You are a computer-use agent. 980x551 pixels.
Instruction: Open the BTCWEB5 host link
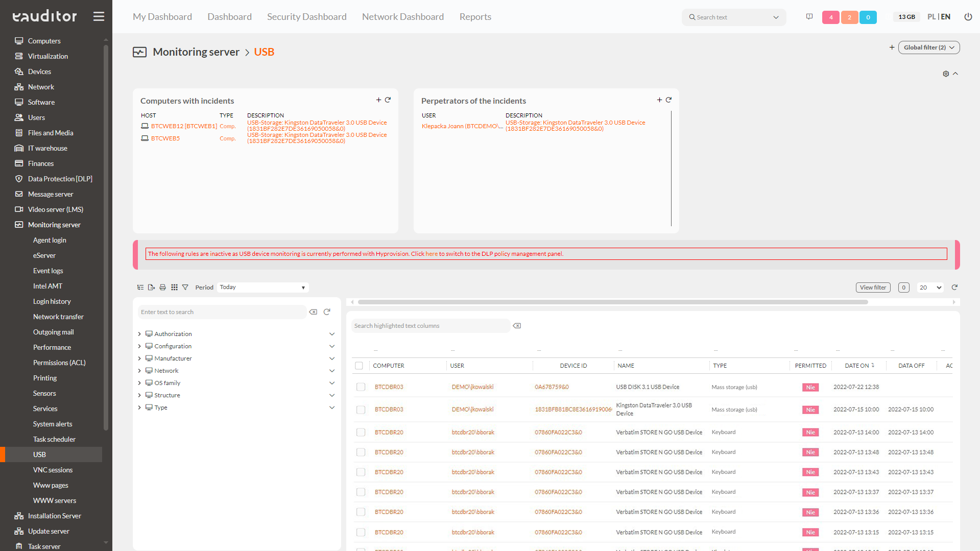point(165,138)
